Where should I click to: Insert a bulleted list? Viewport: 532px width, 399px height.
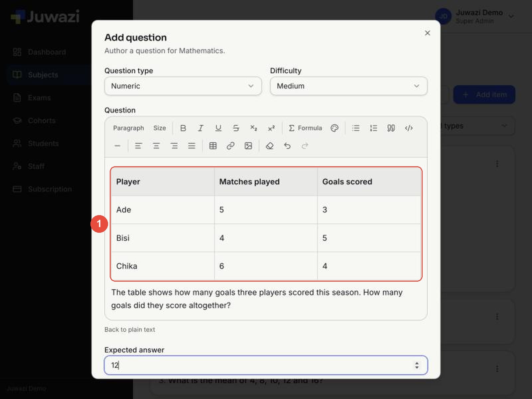[356, 128]
